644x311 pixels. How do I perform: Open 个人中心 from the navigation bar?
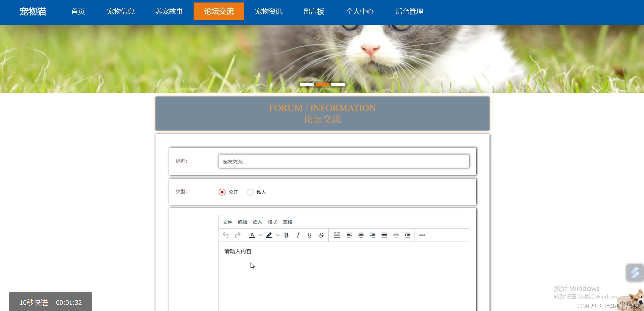[360, 11]
